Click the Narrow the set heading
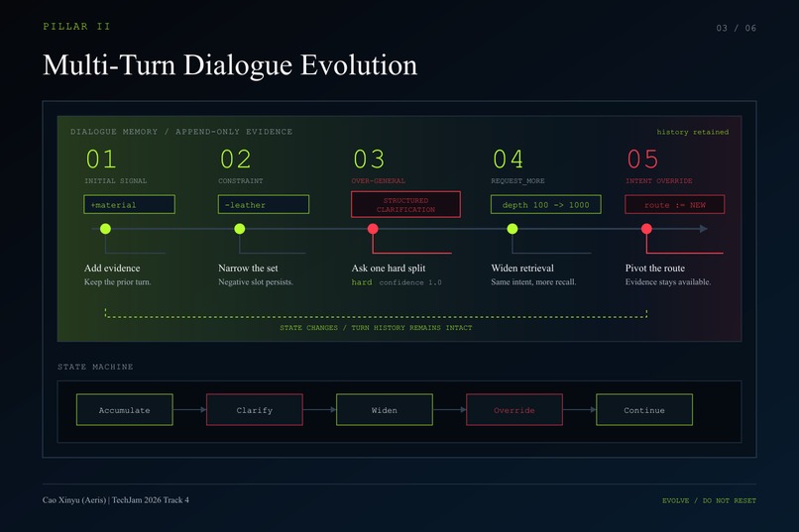Viewport: 799px width, 532px height. (248, 268)
